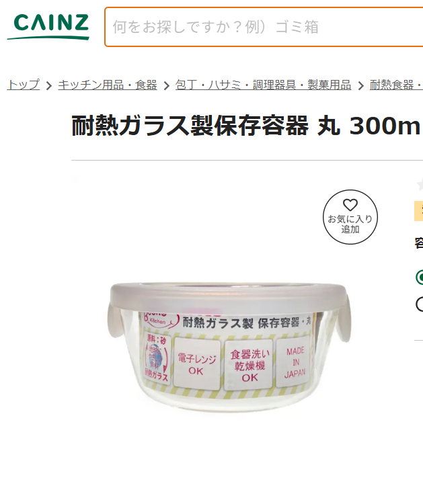Click the gray rating star
Viewport: 423px width, 504px height.
[420, 185]
